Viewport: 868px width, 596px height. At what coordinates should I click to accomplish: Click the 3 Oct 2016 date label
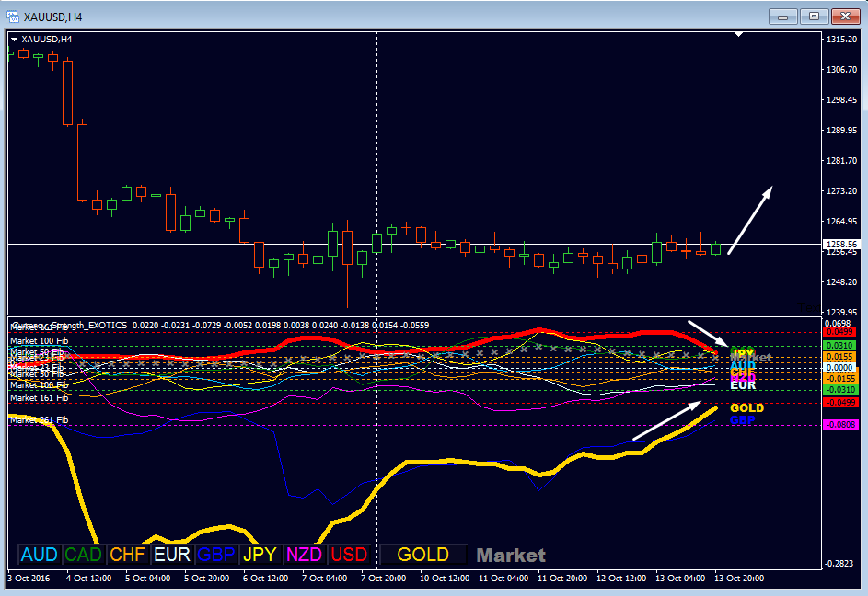(x=29, y=579)
